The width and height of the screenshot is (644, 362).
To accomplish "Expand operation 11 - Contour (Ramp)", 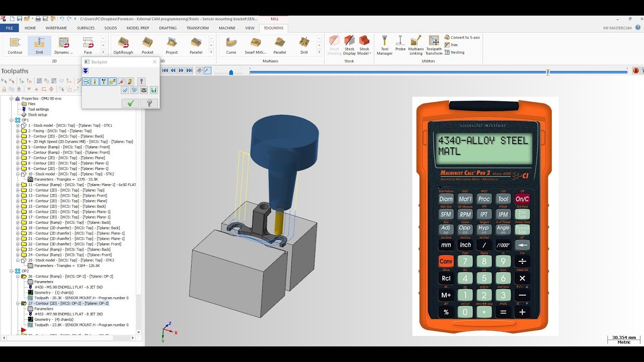I will (18, 185).
